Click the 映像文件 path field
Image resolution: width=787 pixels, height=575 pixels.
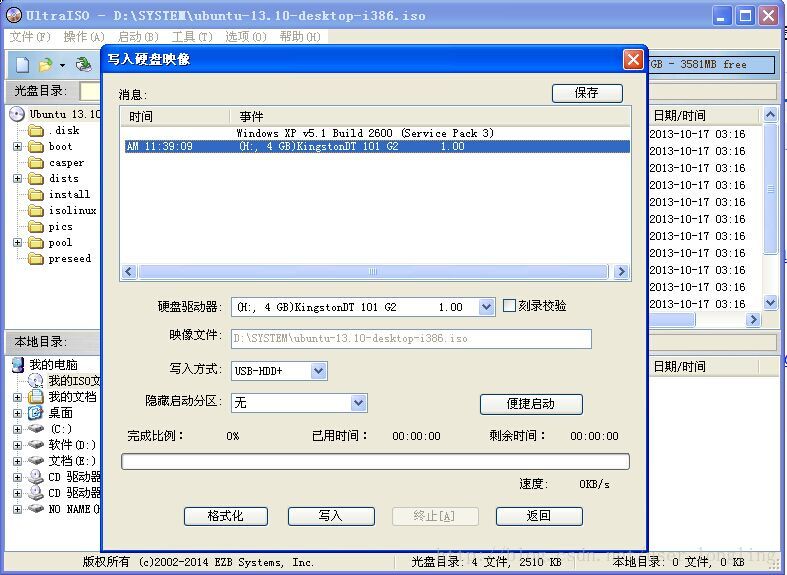pos(411,339)
